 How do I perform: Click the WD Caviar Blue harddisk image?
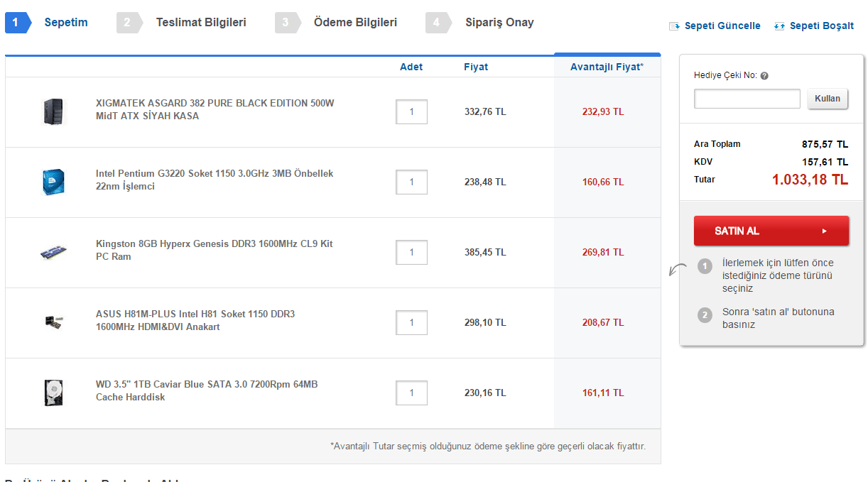[x=53, y=393]
